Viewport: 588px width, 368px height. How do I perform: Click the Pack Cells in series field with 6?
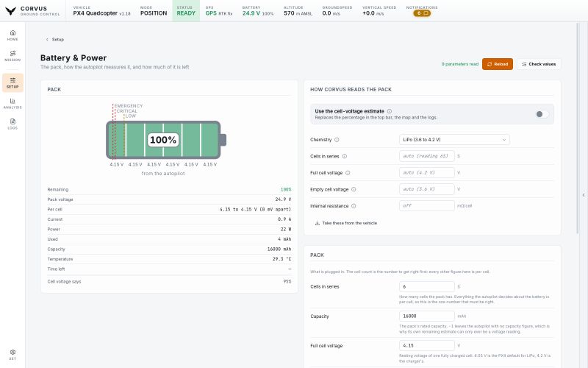click(x=427, y=286)
